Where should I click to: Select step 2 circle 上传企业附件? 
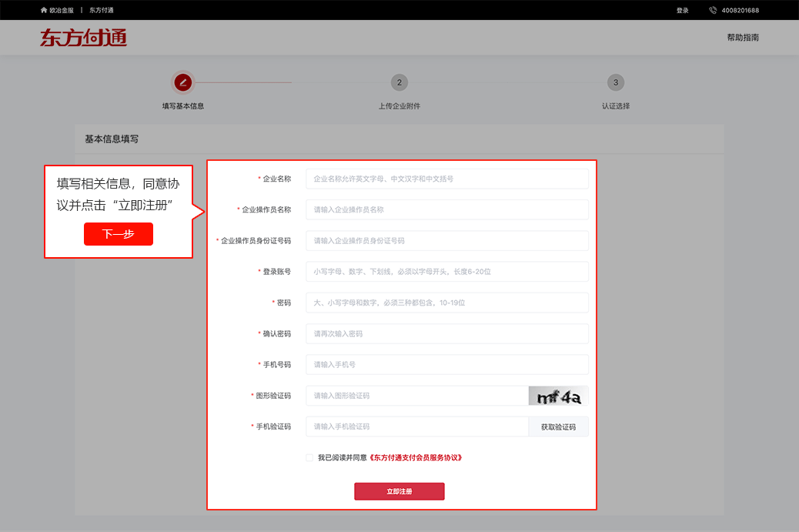coord(399,82)
